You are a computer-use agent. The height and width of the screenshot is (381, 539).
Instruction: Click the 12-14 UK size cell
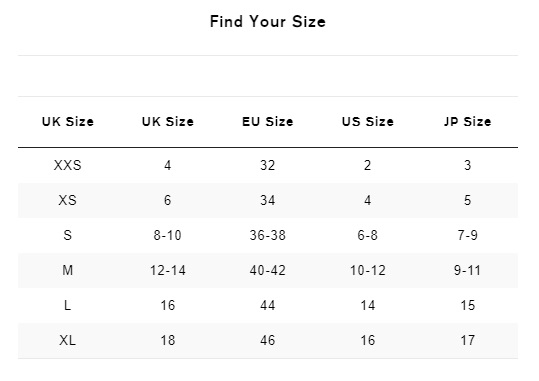(168, 271)
